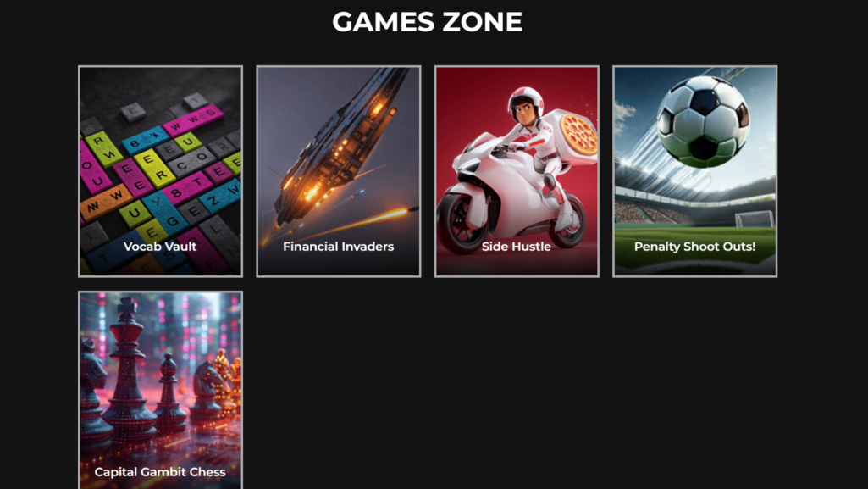Open the Financial Invaders game card

pyautogui.click(x=339, y=171)
